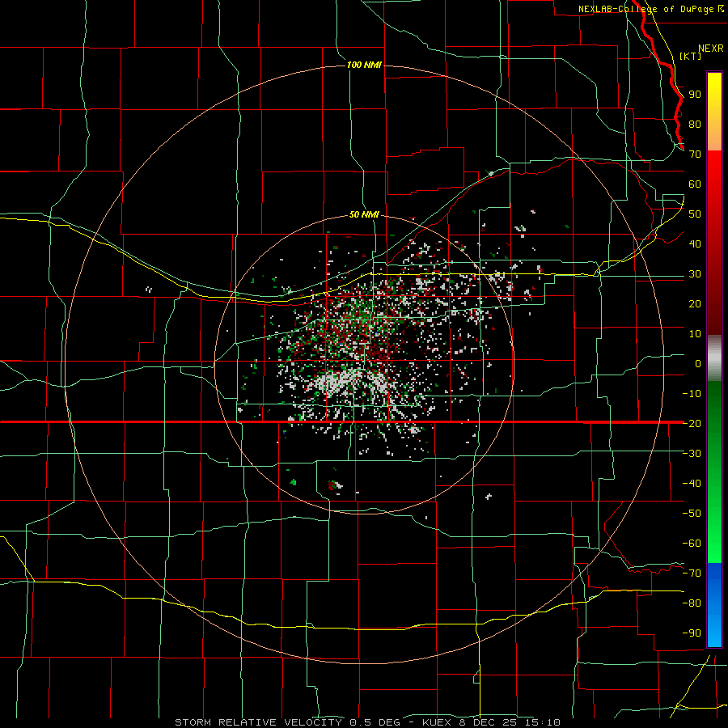728x728 pixels.
Task: Click the 60 value on the velocity scale
Action: [x=695, y=184]
